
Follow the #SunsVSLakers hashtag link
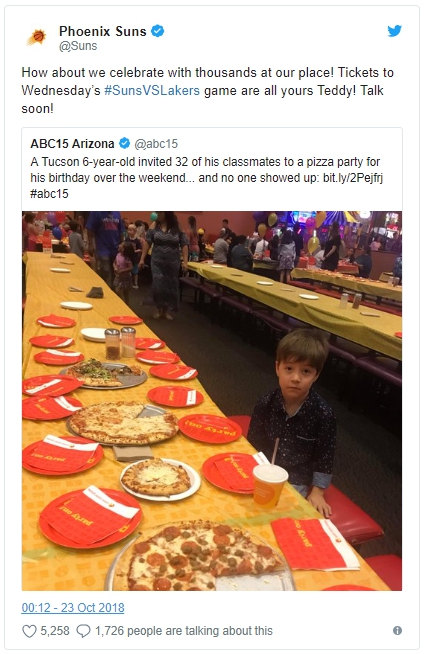click(152, 91)
